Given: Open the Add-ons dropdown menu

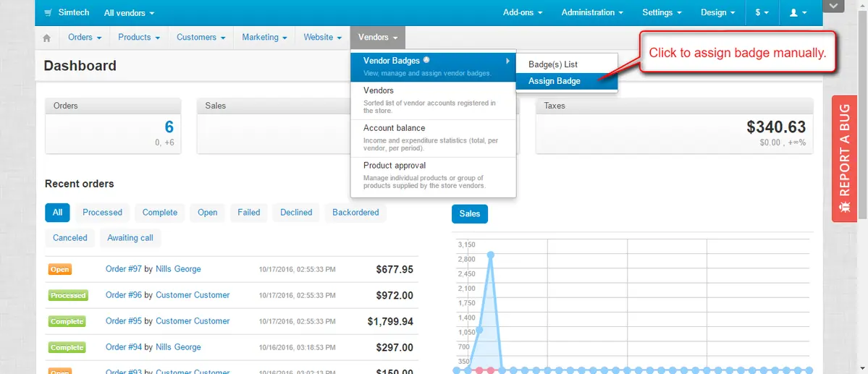Looking at the screenshot, I should (523, 13).
